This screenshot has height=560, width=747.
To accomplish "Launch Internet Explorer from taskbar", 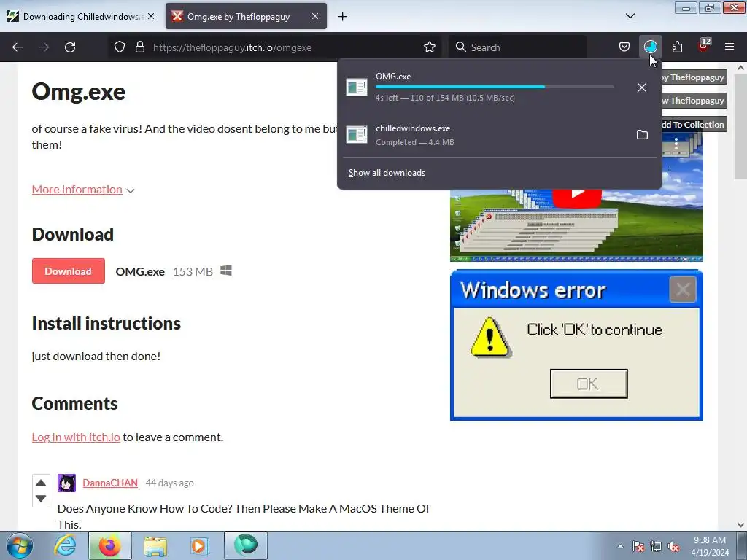I will 65,545.
